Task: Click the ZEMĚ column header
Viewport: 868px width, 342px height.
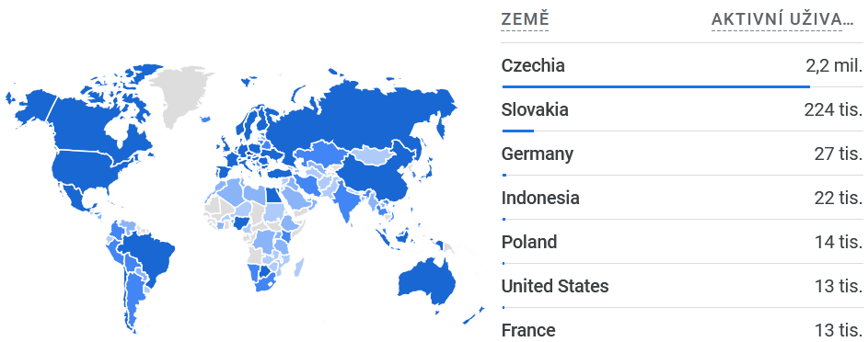Action: click(x=525, y=19)
